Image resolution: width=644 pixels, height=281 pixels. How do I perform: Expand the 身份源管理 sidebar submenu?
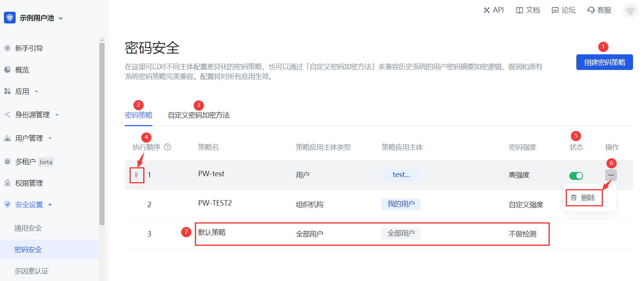coord(57,115)
